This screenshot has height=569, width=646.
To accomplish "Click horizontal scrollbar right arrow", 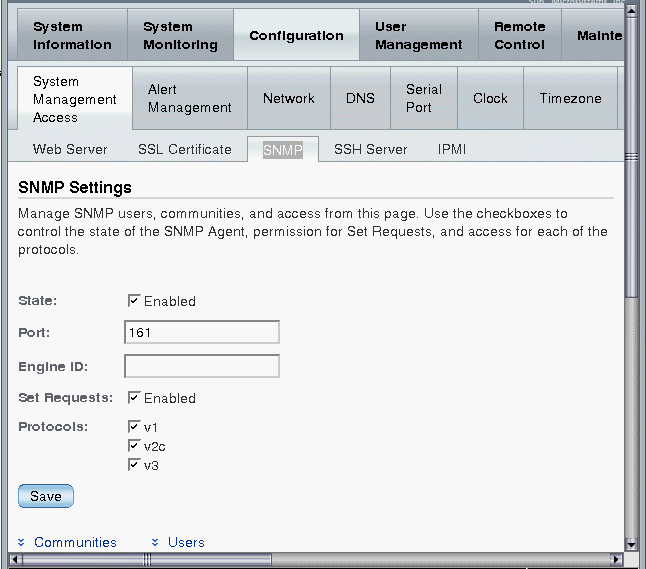I will click(616, 560).
